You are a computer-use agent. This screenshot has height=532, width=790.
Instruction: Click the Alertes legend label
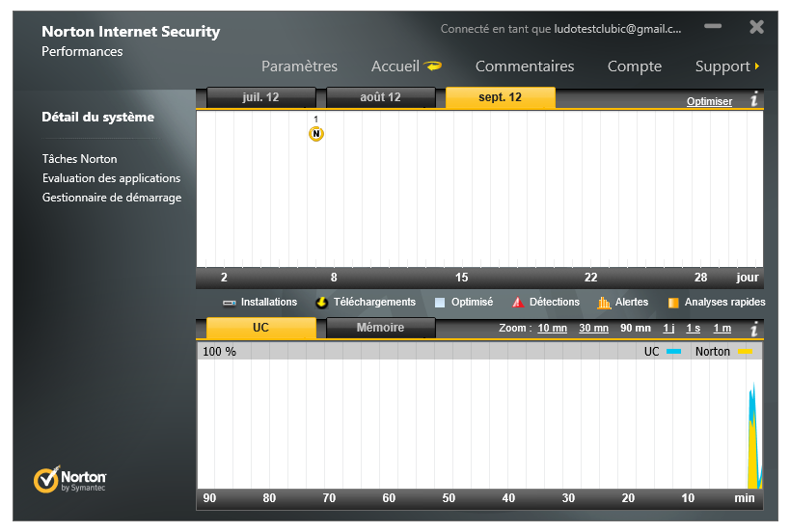(x=632, y=302)
